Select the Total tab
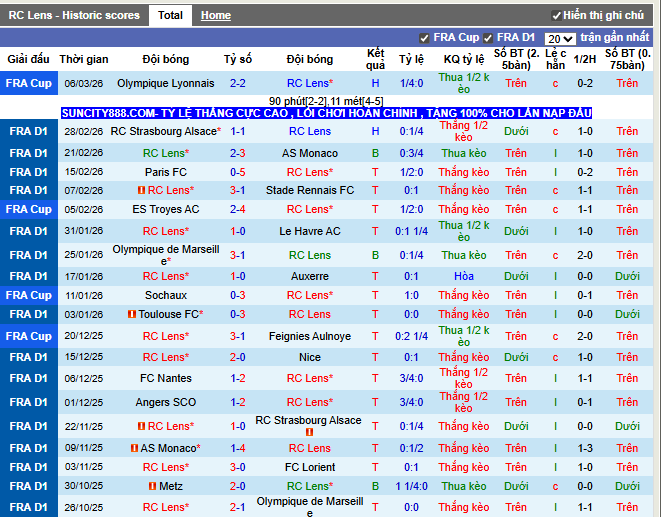The width and height of the screenshot is (661, 517). 170,16
